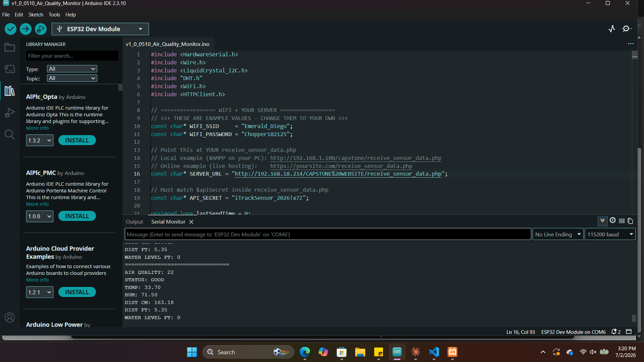Choose Arduino Cloud Provider version 1.2.1 dropdown
The height and width of the screenshot is (362, 644).
pyautogui.click(x=40, y=292)
